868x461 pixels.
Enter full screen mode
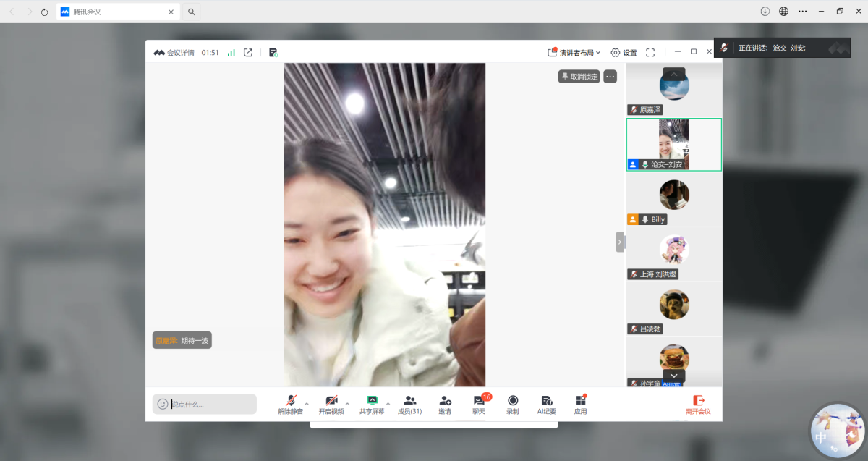point(650,53)
